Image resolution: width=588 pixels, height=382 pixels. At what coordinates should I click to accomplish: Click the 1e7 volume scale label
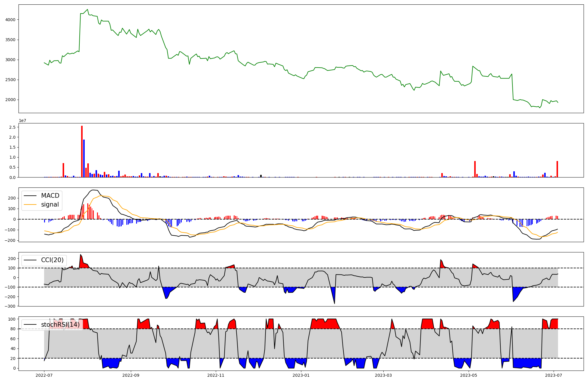point(22,120)
